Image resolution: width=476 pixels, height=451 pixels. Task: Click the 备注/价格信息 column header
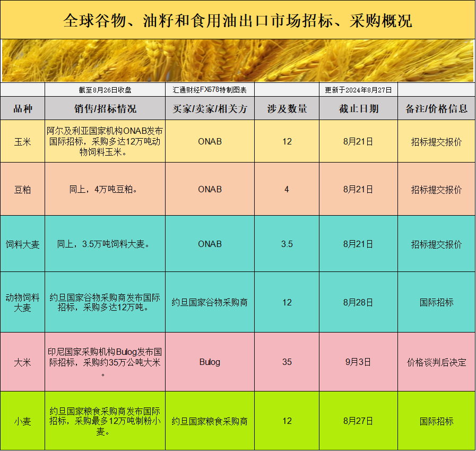437,108
